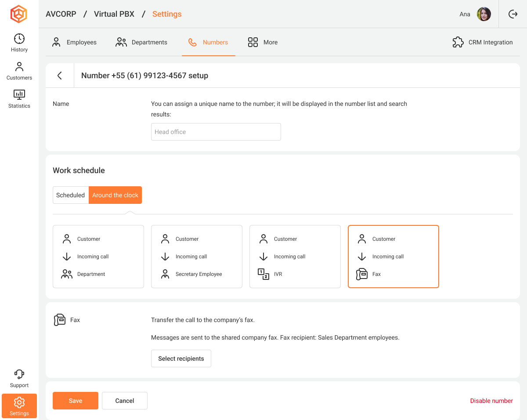
Task: Choose the Secretary Employee routing card
Action: click(x=197, y=257)
